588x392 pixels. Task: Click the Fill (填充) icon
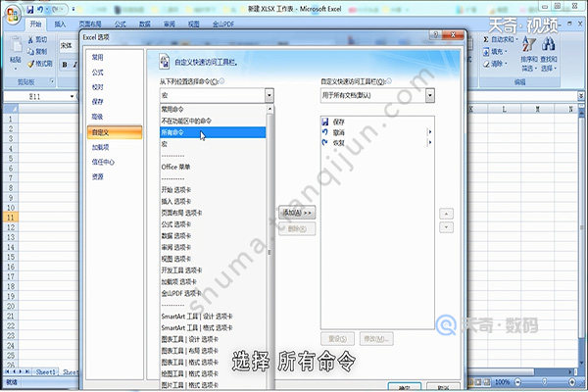[x=486, y=51]
